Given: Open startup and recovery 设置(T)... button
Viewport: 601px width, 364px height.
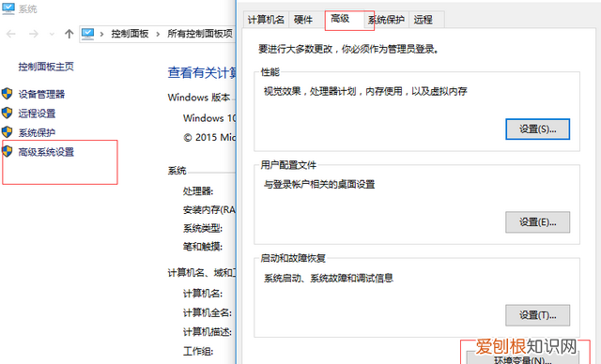Looking at the screenshot, I should click(537, 315).
